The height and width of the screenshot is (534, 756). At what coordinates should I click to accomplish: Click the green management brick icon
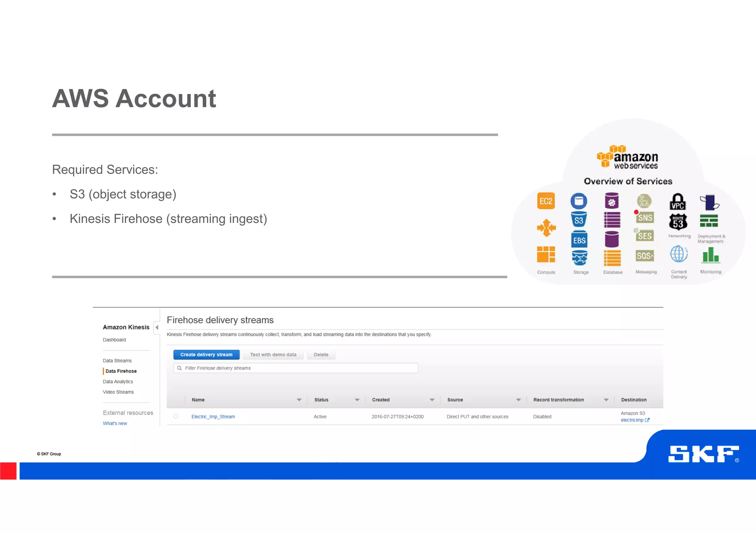[x=709, y=221]
